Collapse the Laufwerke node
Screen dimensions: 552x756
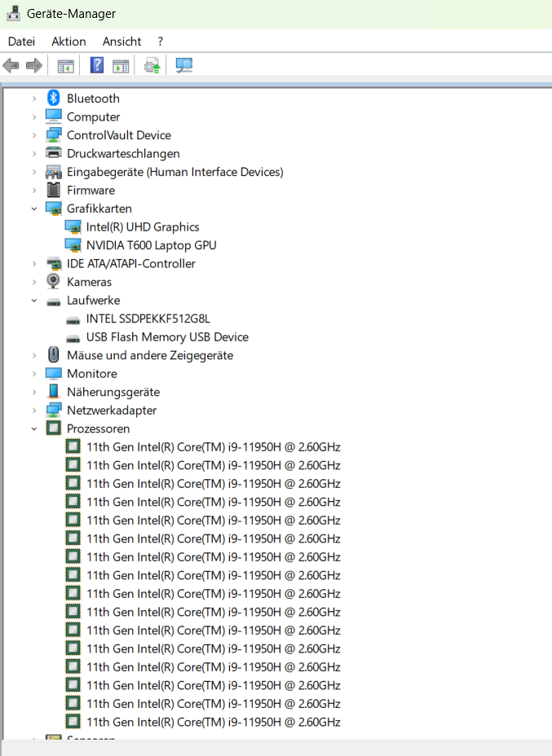[x=33, y=300]
